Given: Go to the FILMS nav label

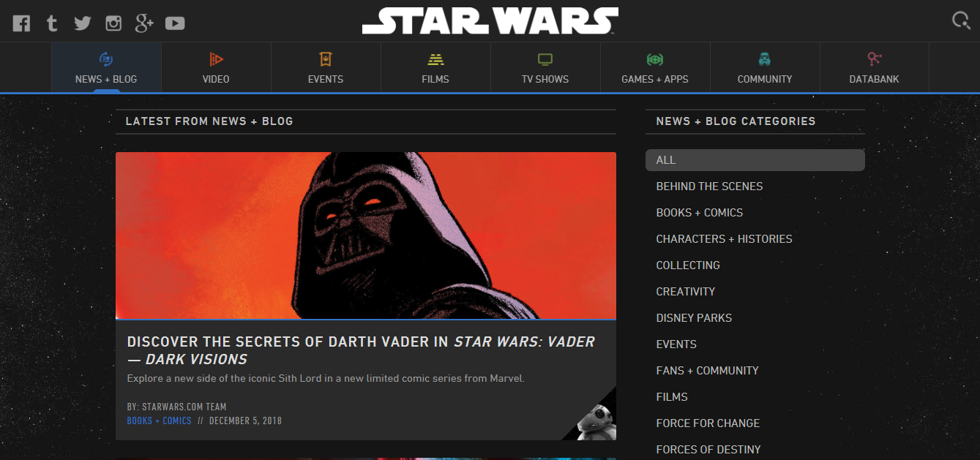Looking at the screenshot, I should [435, 79].
